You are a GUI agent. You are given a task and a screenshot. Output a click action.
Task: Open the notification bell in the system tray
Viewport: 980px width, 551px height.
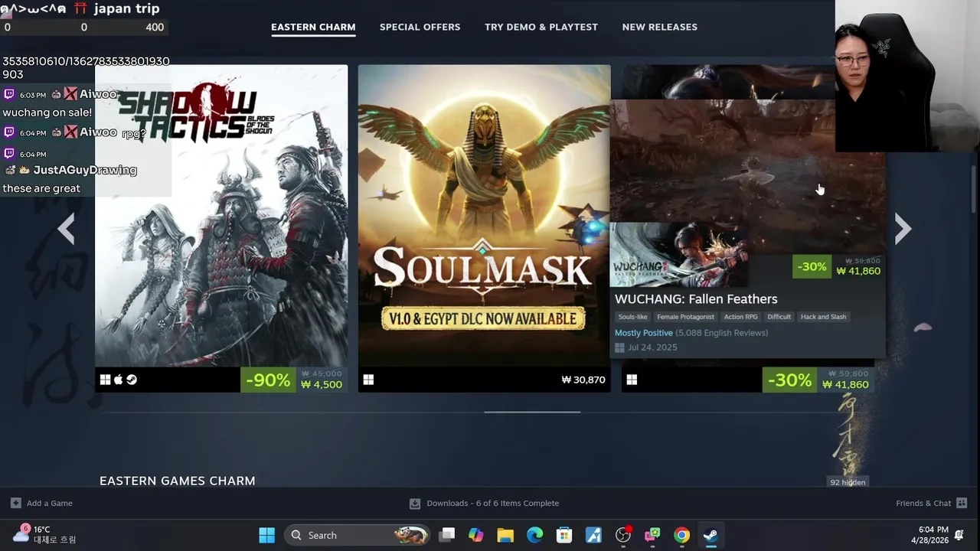click(x=959, y=535)
